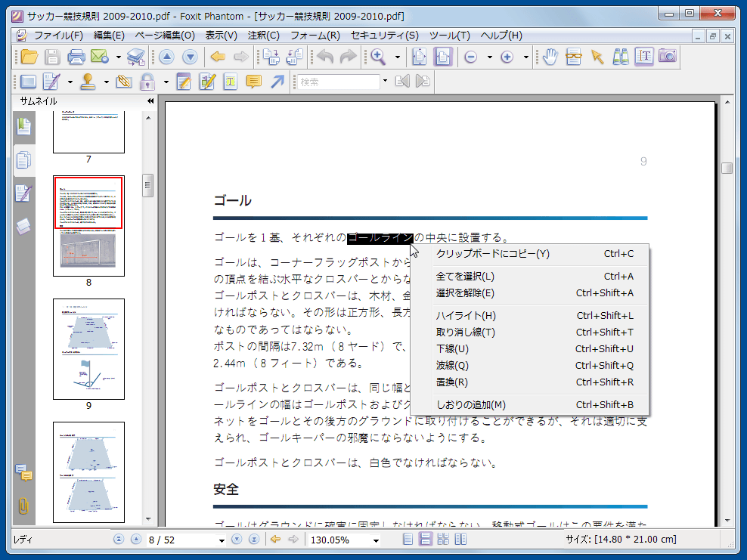Viewport: 747px width, 560px height.
Task: Toggle single page layout in status bar
Action: coord(408,539)
